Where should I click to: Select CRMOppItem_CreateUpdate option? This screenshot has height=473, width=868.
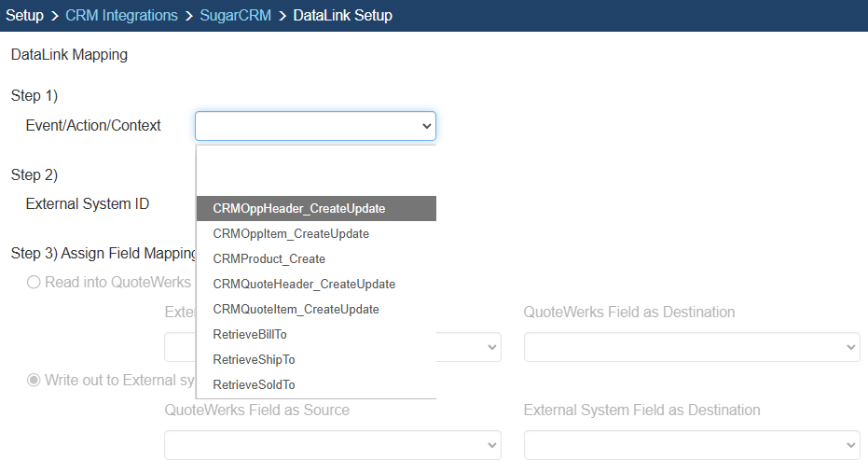291,234
